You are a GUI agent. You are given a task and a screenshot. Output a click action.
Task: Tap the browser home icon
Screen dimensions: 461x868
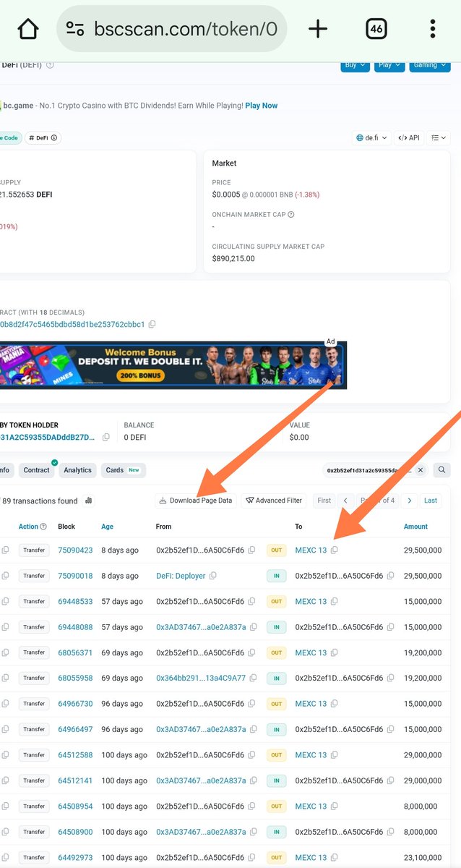pyautogui.click(x=27, y=29)
